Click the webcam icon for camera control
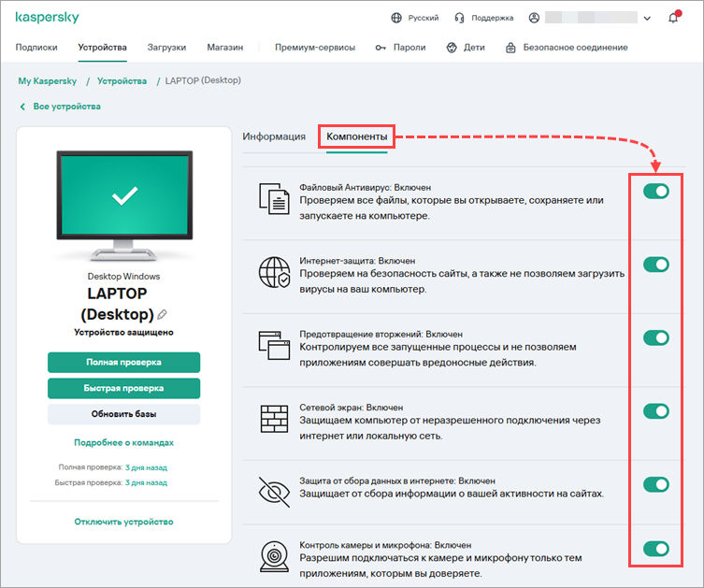704x588 pixels. (274, 557)
